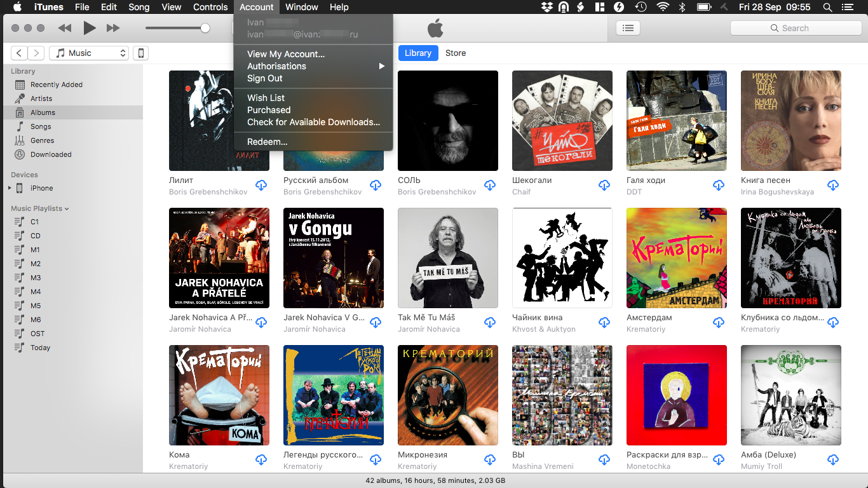The height and width of the screenshot is (488, 868).
Task: Expand the Authorisations submenu
Action: pyautogui.click(x=313, y=66)
